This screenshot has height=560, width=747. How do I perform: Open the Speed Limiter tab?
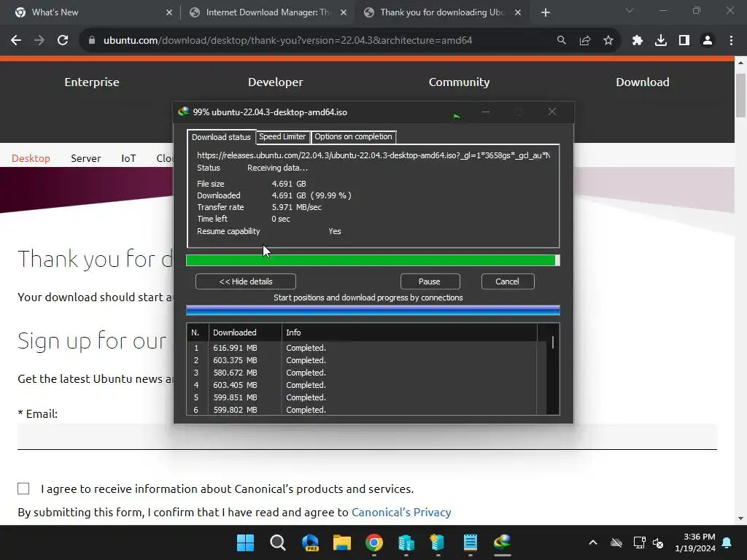pyautogui.click(x=282, y=136)
